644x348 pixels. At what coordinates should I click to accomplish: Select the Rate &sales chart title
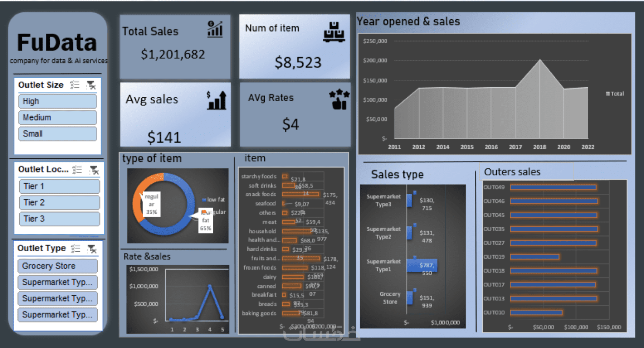tap(147, 256)
